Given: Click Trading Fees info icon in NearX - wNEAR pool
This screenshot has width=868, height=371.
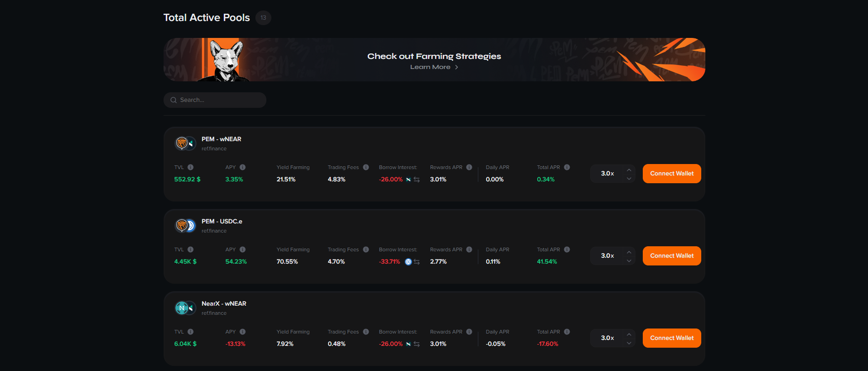Looking at the screenshot, I should 366,332.
